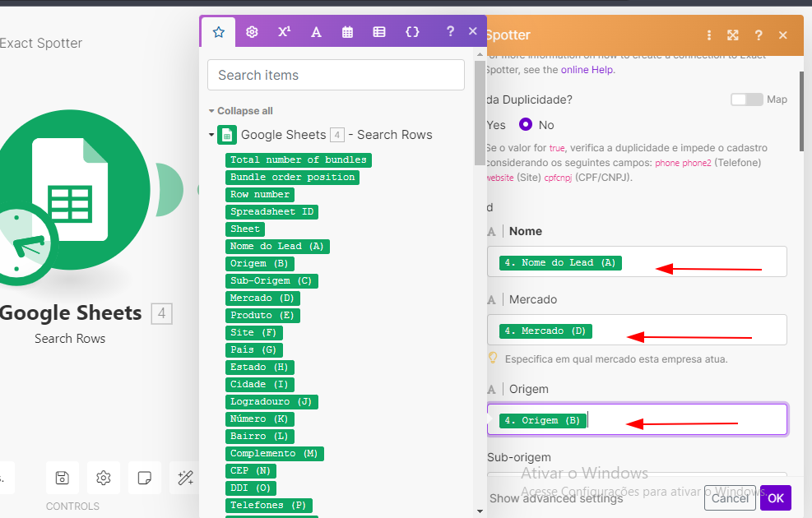Click mapping panel scrollbar thumb
Viewport: 812px width, 518px height.
[x=480, y=113]
